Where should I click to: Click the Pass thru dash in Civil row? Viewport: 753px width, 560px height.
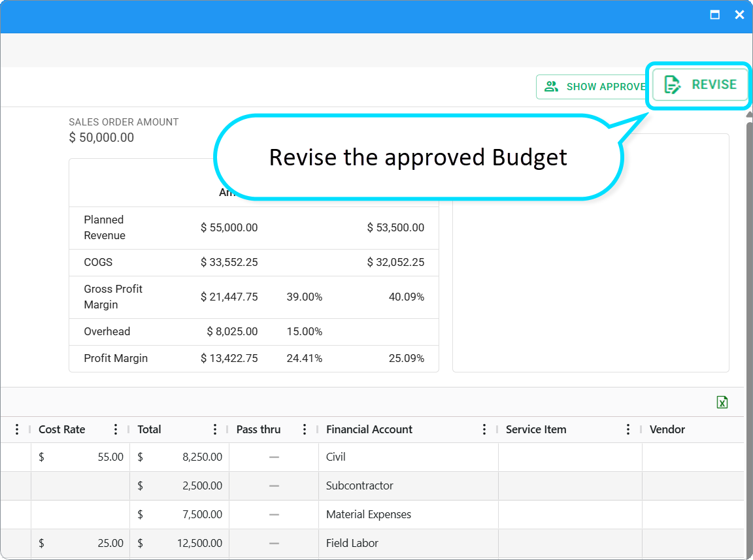[275, 457]
